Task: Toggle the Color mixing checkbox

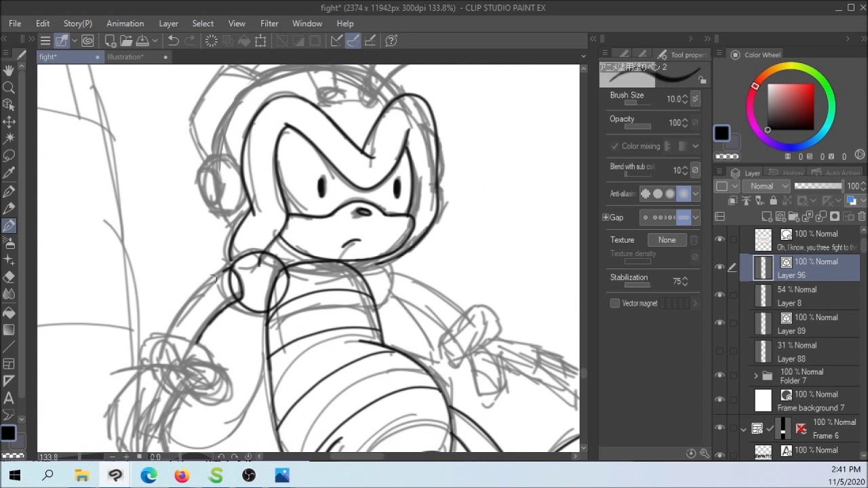Action: click(x=614, y=146)
